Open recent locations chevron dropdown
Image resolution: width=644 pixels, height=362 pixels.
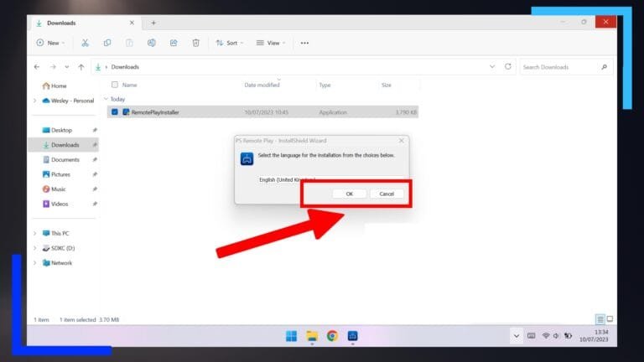point(66,67)
